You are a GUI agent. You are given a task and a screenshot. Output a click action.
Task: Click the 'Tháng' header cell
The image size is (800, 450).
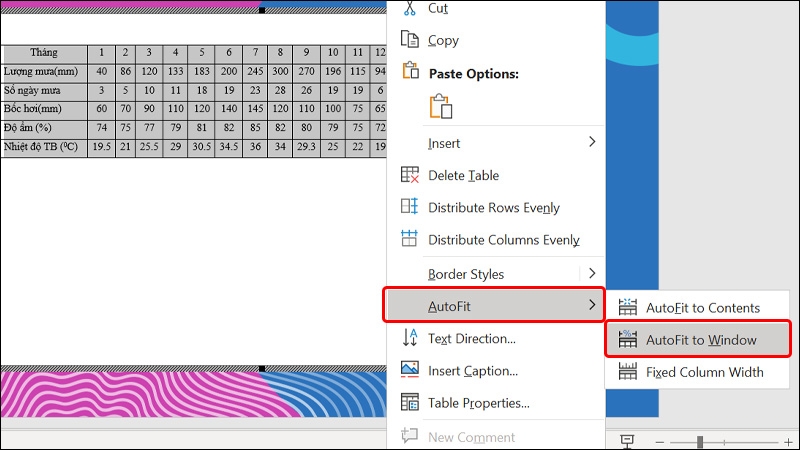(44, 53)
